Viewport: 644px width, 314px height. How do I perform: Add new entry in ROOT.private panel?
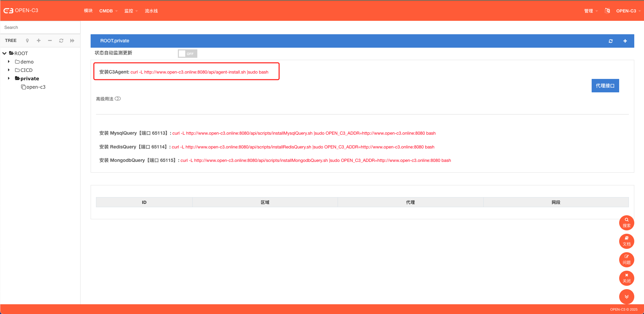[x=625, y=41]
